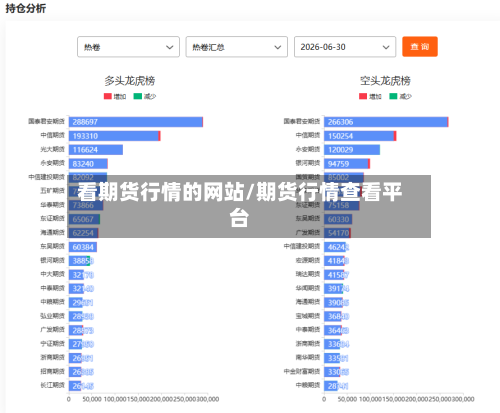Click 中信建投期货 label in the 空头龙虎榜 chart

tap(302, 246)
